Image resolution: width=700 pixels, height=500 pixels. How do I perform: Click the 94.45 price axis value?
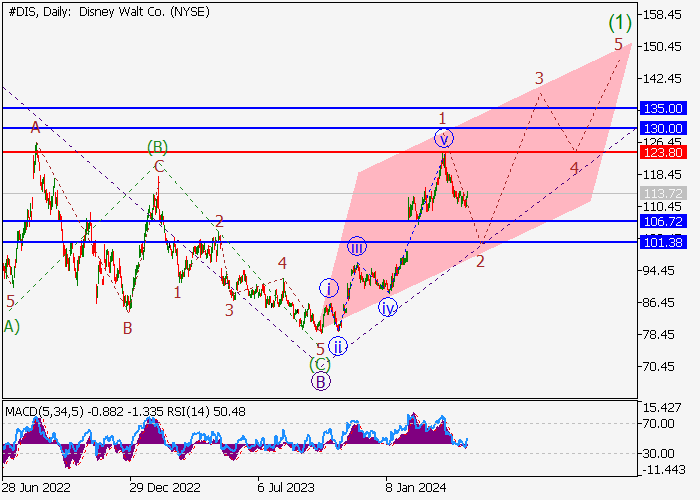click(x=662, y=271)
